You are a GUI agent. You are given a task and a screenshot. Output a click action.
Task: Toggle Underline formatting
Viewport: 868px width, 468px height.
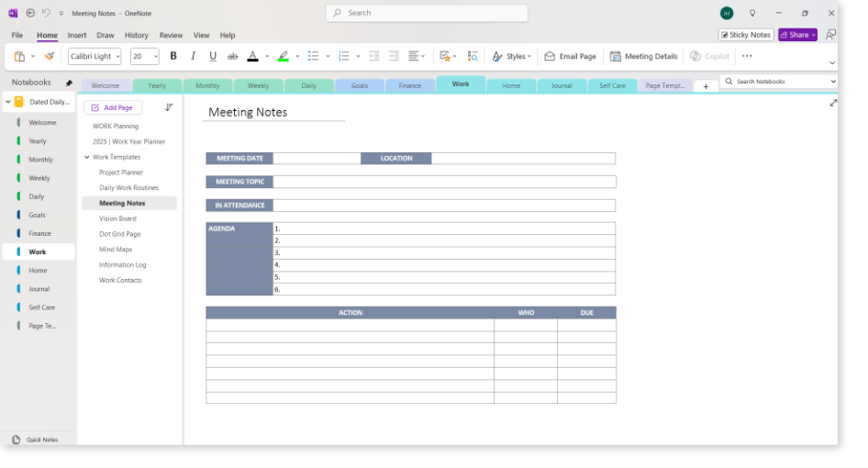coord(213,56)
